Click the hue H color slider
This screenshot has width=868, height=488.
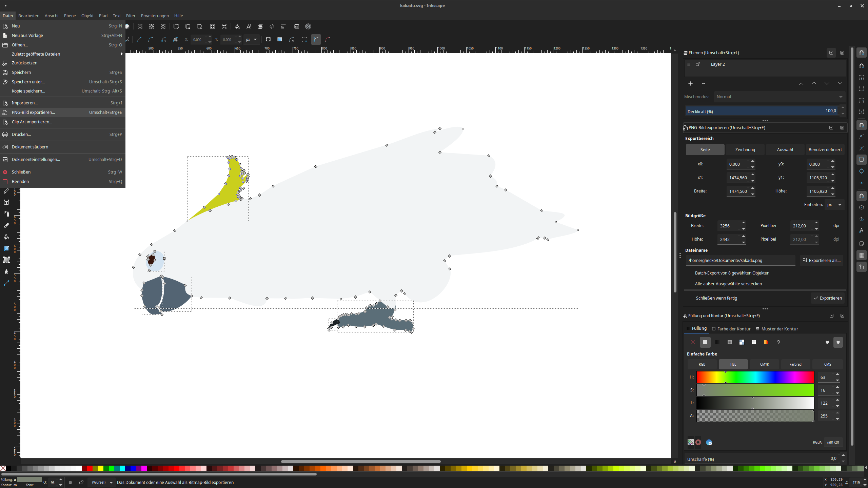[x=755, y=377]
